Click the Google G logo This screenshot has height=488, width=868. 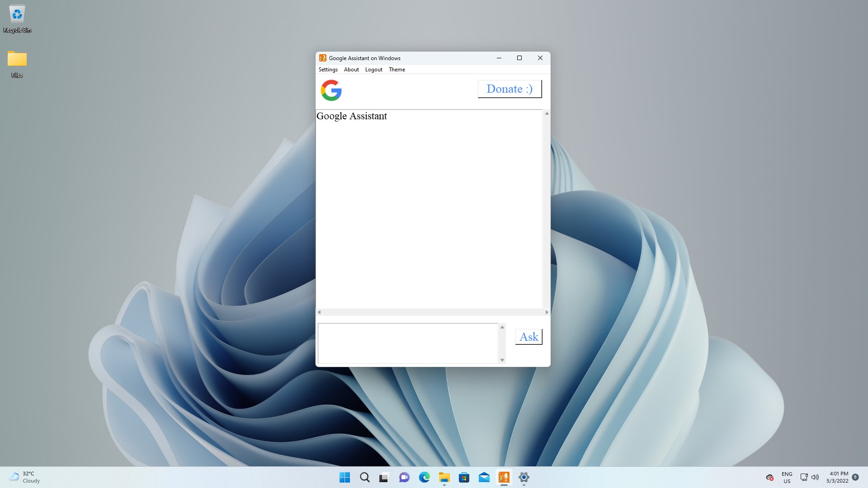(x=331, y=90)
